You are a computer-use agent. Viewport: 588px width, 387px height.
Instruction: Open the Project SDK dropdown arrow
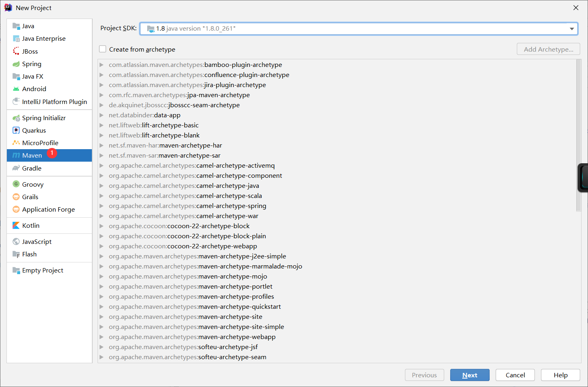(x=571, y=29)
